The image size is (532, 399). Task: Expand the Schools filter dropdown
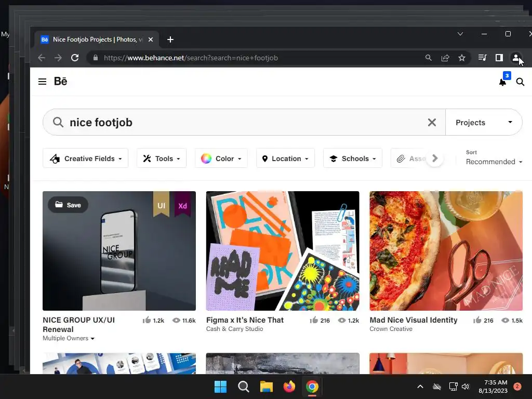(353, 158)
